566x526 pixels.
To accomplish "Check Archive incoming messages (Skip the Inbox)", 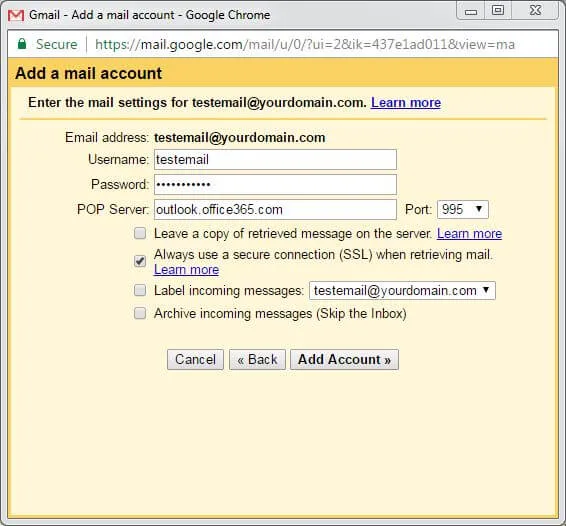I will click(x=140, y=313).
